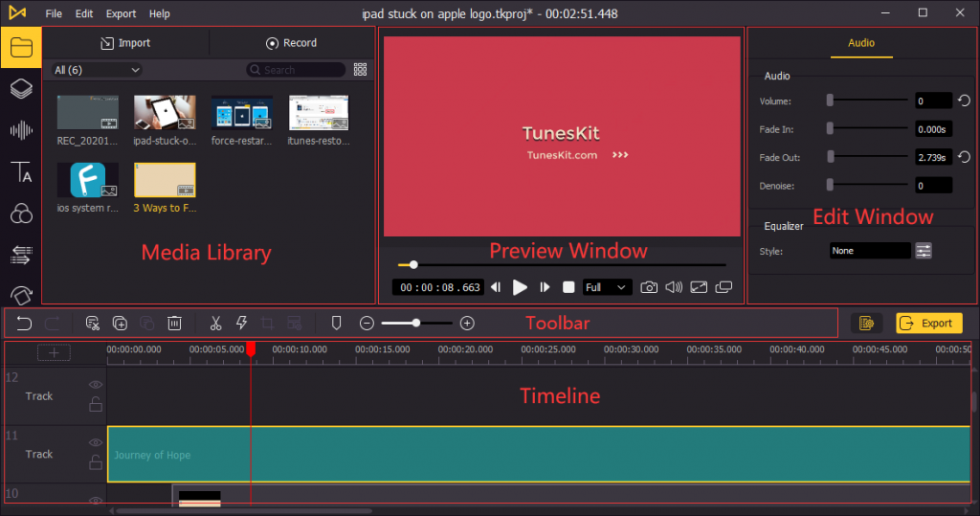Screen dimensions: 980x516
Task: Open the Export menu
Action: pos(121,14)
